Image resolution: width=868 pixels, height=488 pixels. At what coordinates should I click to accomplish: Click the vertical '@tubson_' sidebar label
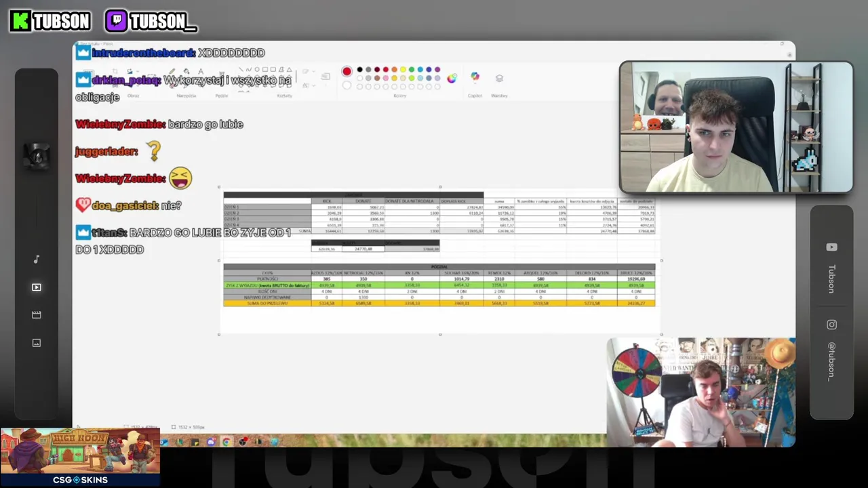coord(831,362)
